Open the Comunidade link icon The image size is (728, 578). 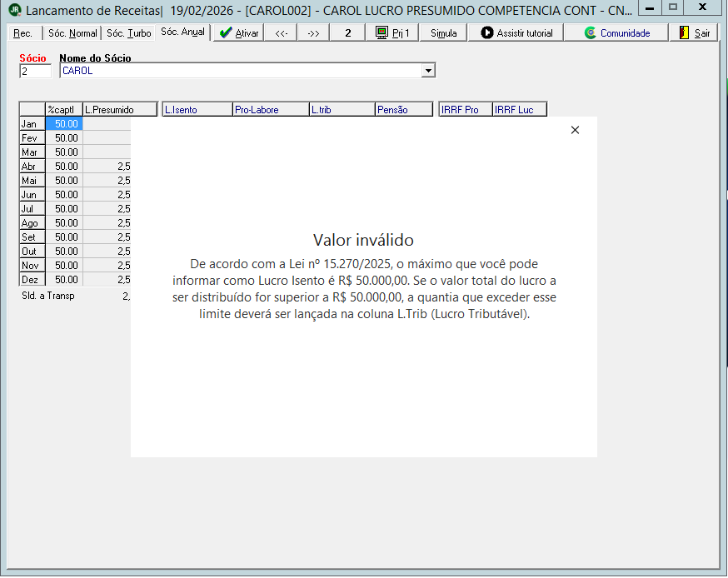(x=590, y=33)
